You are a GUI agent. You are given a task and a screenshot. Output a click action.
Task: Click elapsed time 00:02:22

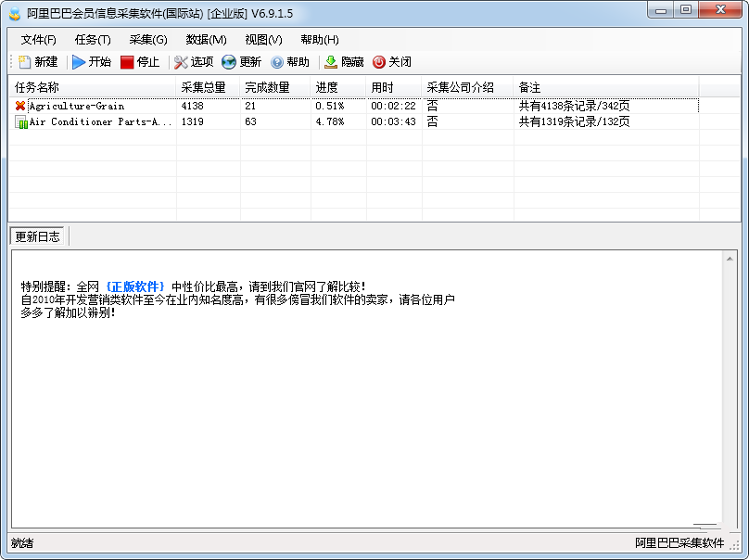394,106
